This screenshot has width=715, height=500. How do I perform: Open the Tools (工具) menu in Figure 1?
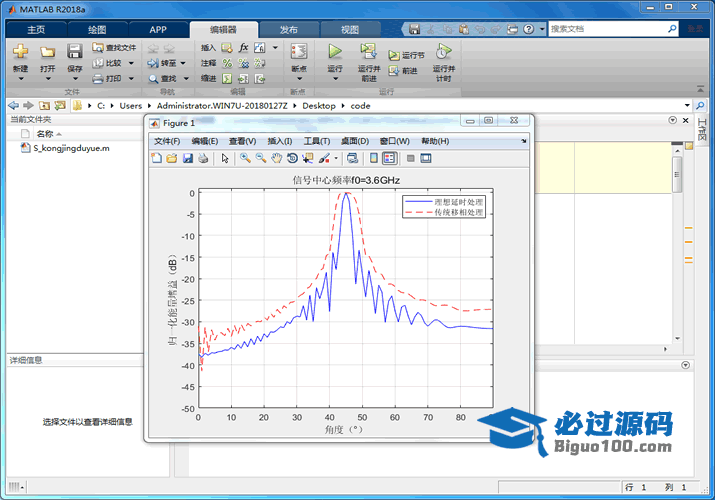317,141
